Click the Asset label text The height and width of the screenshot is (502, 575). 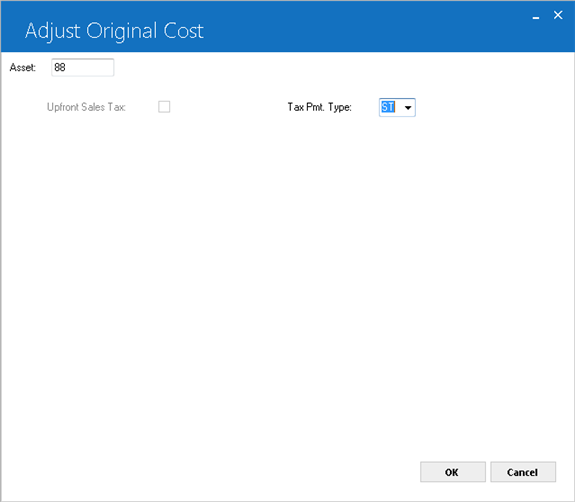click(23, 67)
